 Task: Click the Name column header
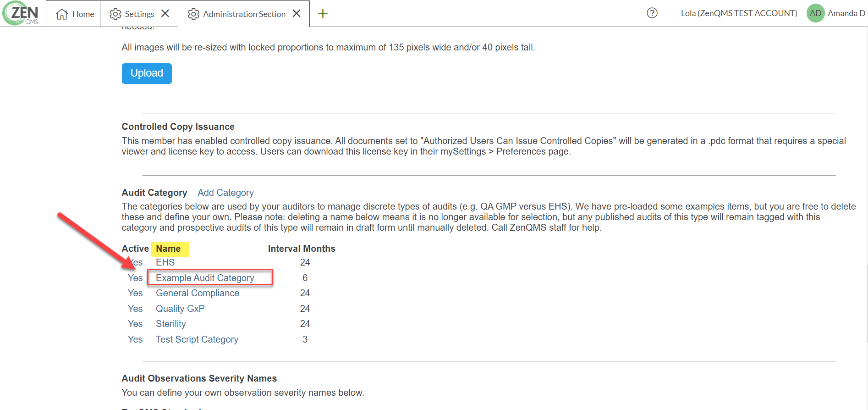point(168,249)
